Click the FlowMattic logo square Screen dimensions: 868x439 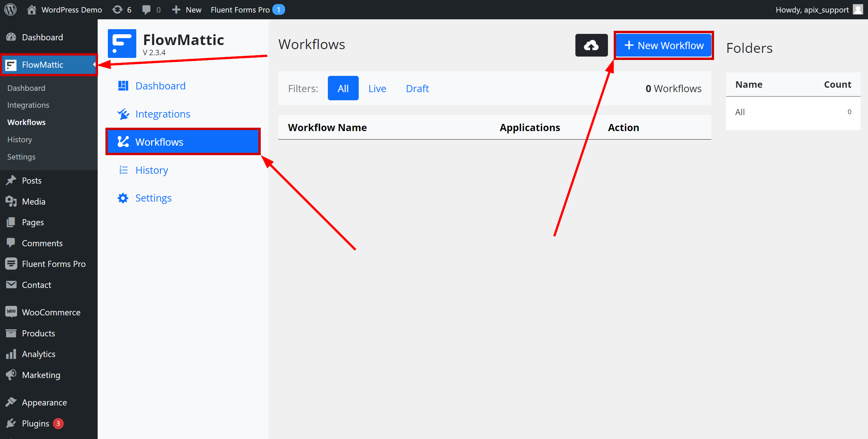click(122, 43)
